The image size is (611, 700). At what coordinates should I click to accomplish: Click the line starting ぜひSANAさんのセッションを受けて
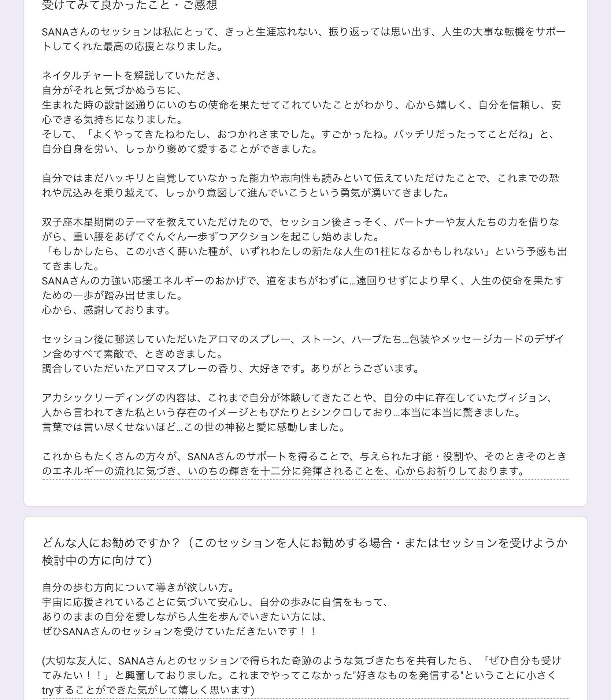point(179,632)
